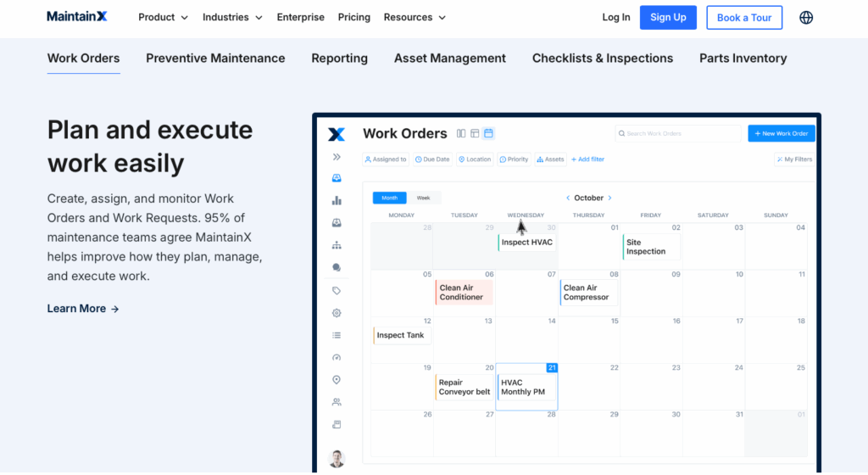
Task: Open the Priority filter
Action: [x=515, y=159]
